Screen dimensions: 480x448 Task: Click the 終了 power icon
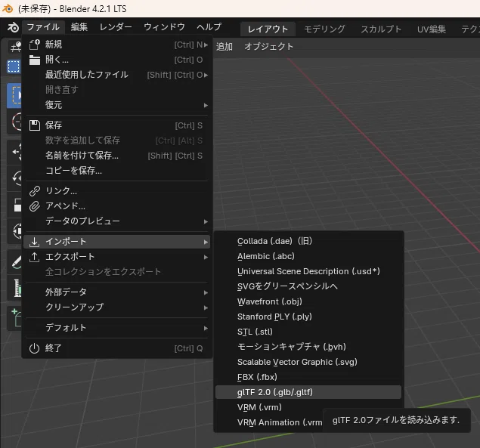[34, 348]
